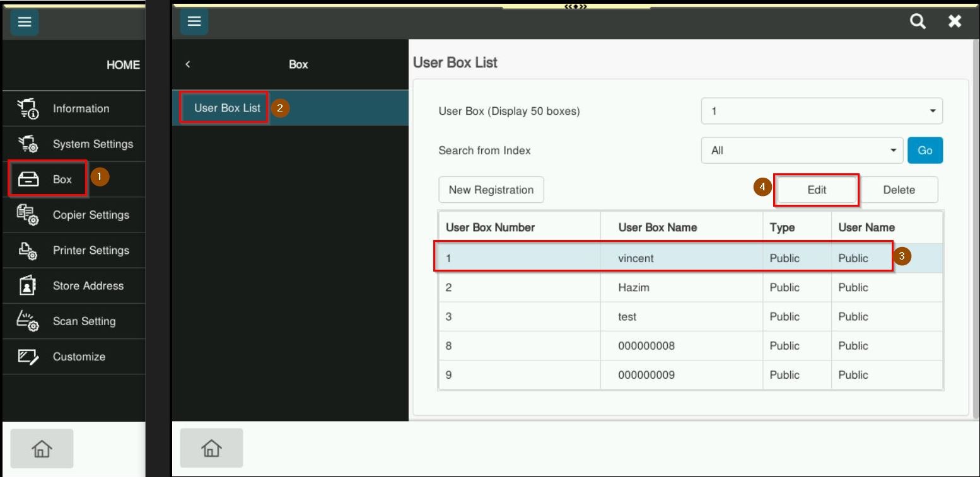Go back using the Box chevron
980x477 pixels.
click(x=188, y=64)
